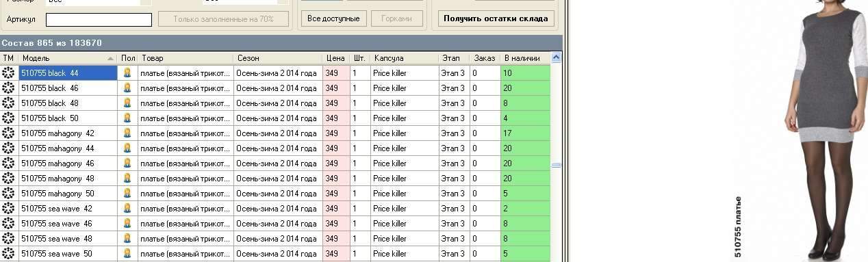This screenshot has width=868, height=262.
Task: Click into the Артикул input field
Action: pos(99,20)
